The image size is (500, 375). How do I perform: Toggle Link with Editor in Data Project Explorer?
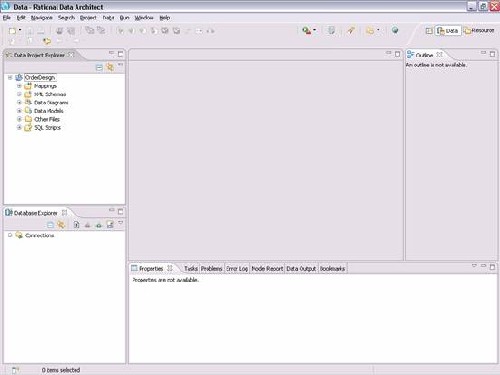[x=110, y=67]
